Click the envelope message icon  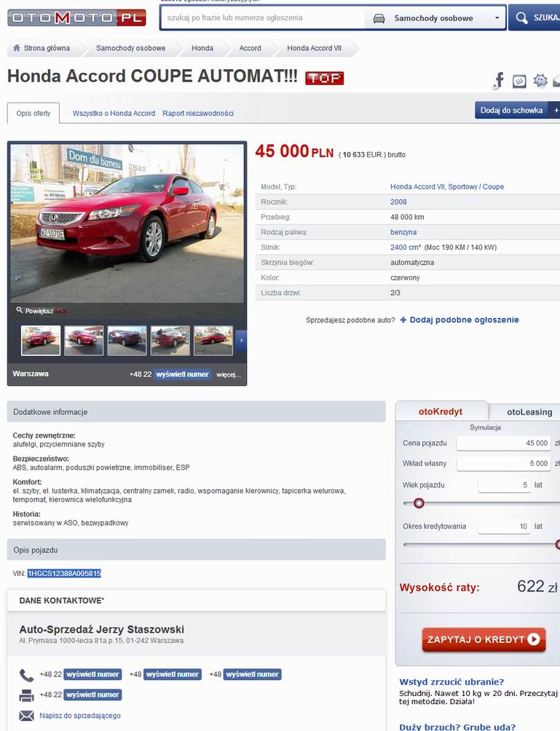tap(26, 716)
